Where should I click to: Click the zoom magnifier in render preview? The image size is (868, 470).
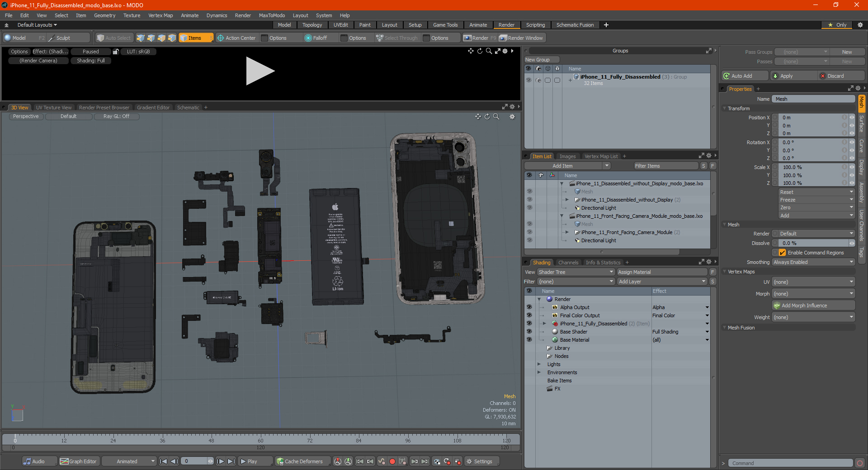(489, 51)
